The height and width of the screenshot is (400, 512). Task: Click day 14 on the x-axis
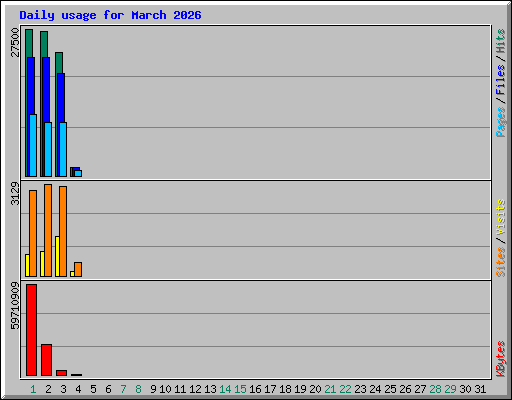(x=225, y=389)
